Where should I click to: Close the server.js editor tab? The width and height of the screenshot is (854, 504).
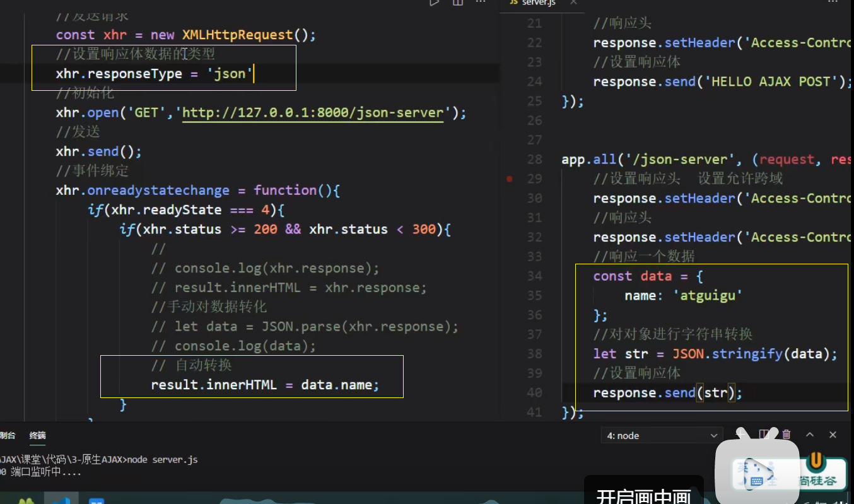tap(573, 3)
